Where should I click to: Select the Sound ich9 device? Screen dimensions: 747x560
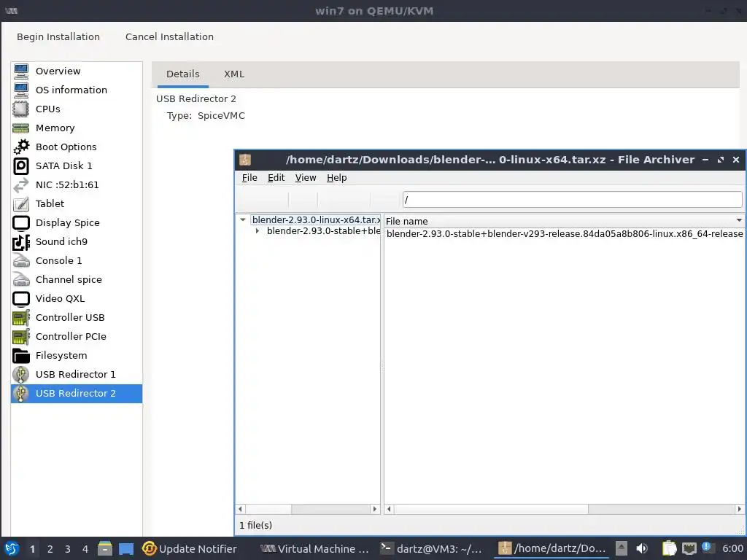(76, 242)
